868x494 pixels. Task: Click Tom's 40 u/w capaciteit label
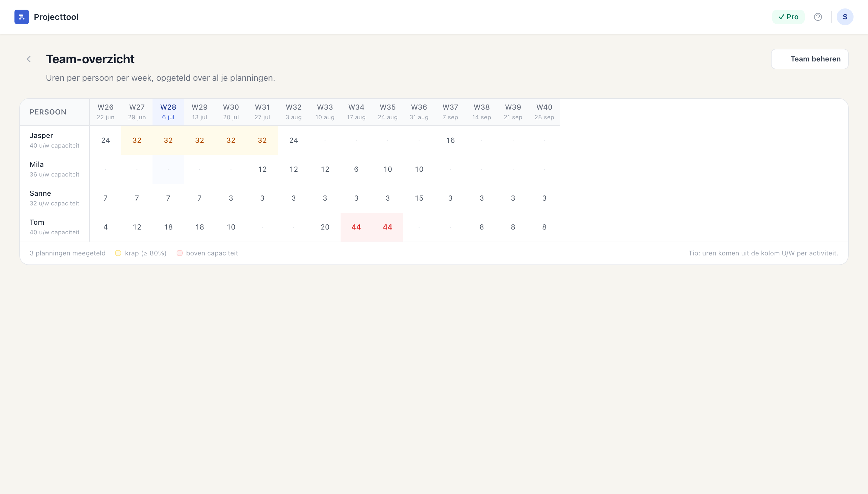coord(54,233)
